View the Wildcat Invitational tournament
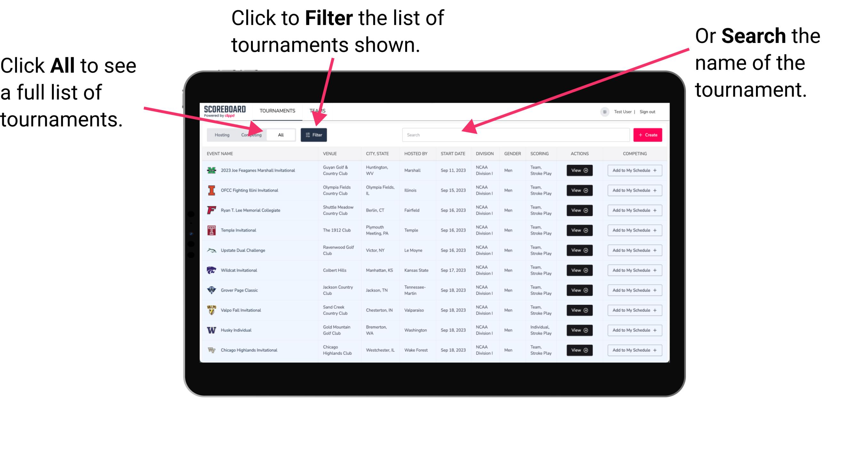868x467 pixels. pyautogui.click(x=579, y=270)
